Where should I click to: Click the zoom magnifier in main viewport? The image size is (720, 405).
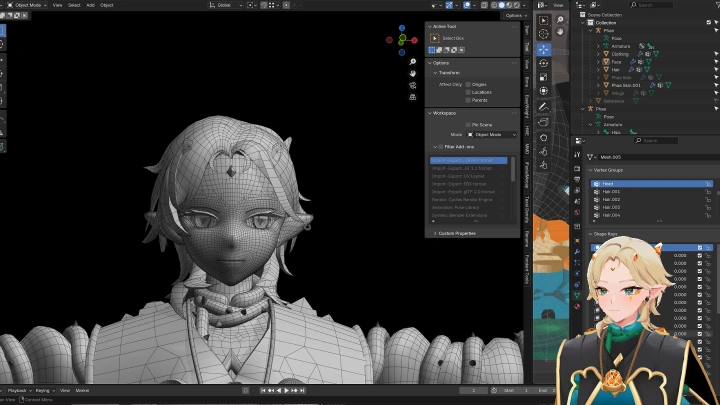pyautogui.click(x=413, y=62)
